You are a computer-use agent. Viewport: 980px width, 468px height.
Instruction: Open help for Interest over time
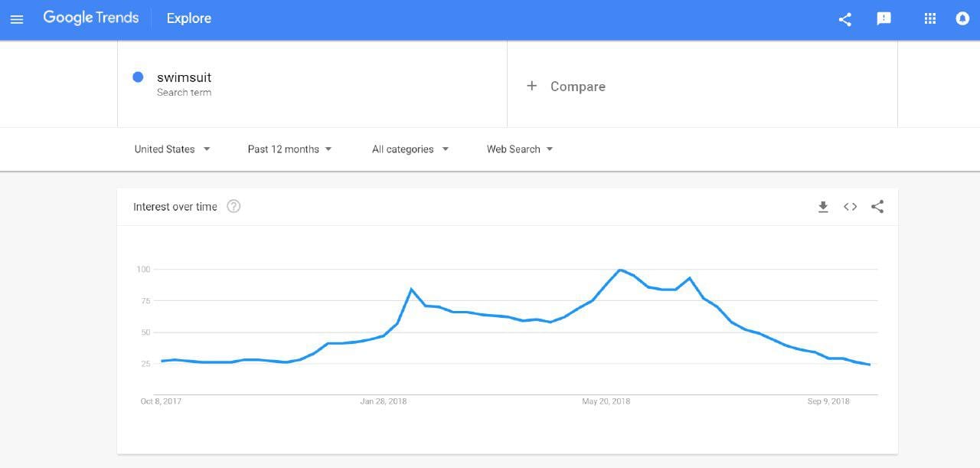click(x=234, y=206)
